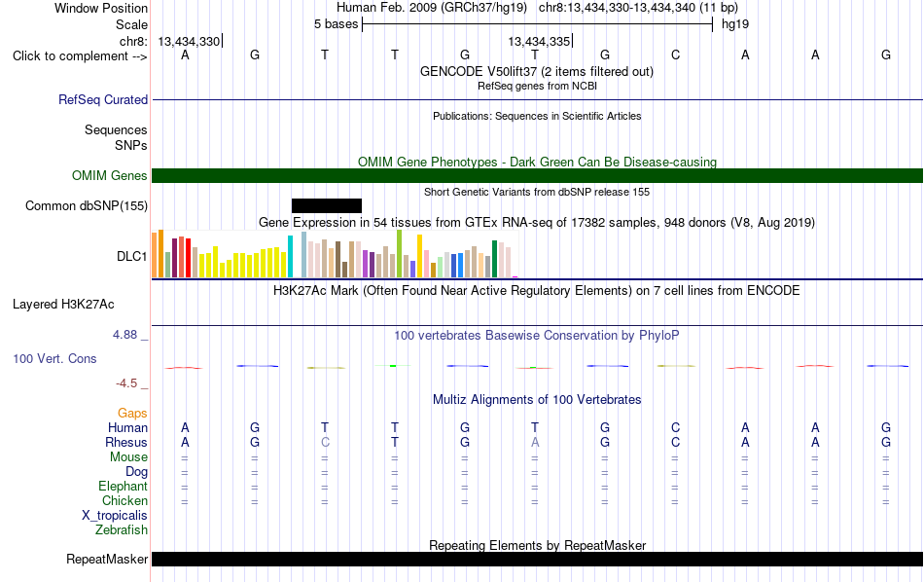Click the Multiz Alignments of 100 Vertebrates title
Viewport: 924px width, 582px height.
(537, 400)
